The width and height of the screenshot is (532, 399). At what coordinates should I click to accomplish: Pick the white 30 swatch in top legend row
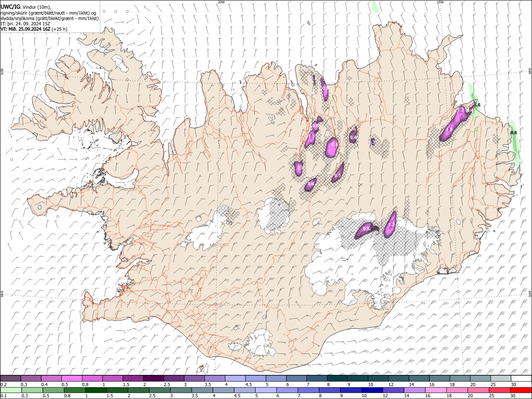pos(521,378)
